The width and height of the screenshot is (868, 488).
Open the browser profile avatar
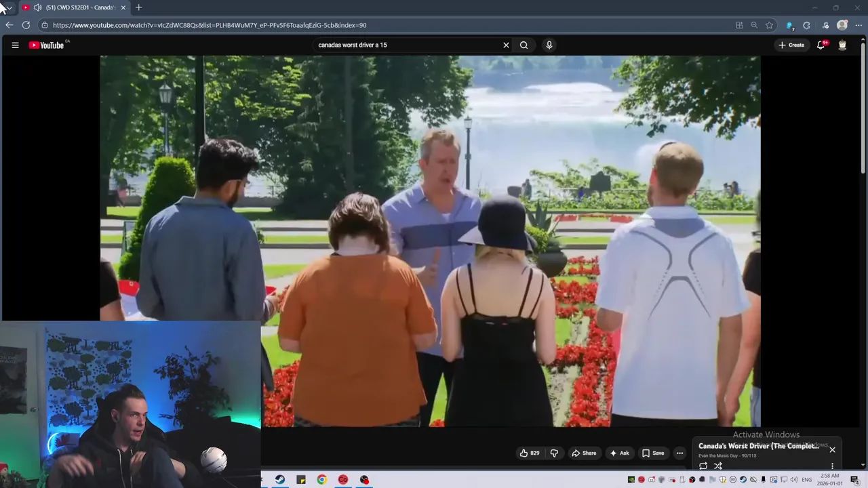pos(842,25)
